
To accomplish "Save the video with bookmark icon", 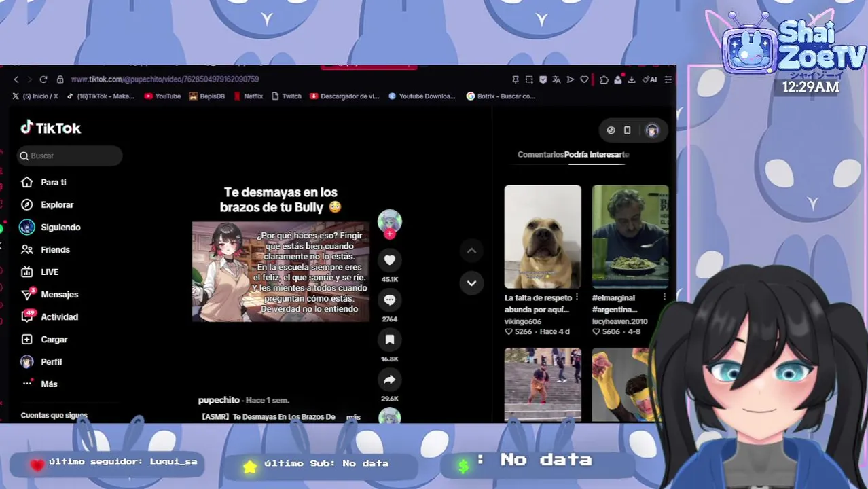I will (x=390, y=340).
